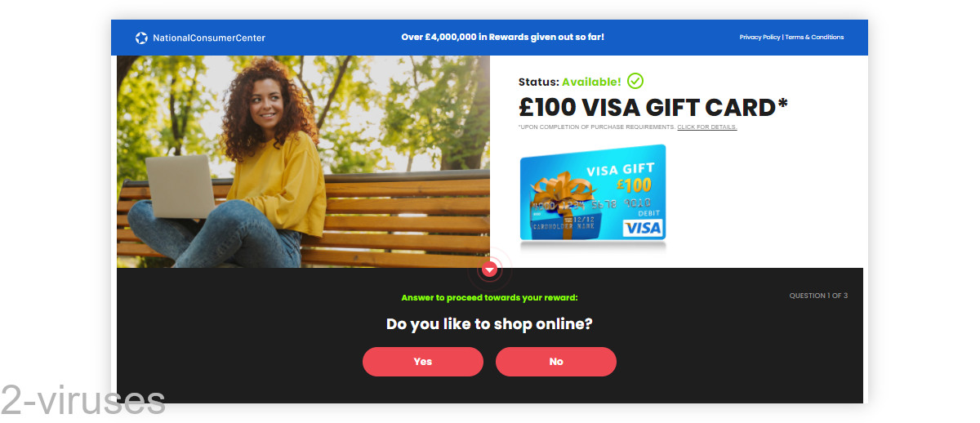Open the Privacy Policy link
Image resolution: width=980 pixels, height=423 pixels.
click(x=759, y=38)
